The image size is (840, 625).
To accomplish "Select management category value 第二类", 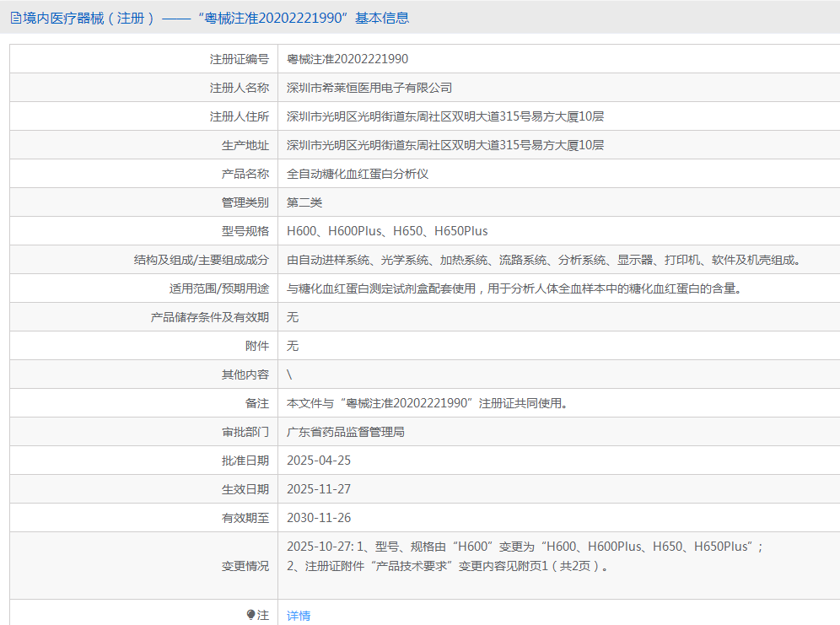I will coord(304,202).
